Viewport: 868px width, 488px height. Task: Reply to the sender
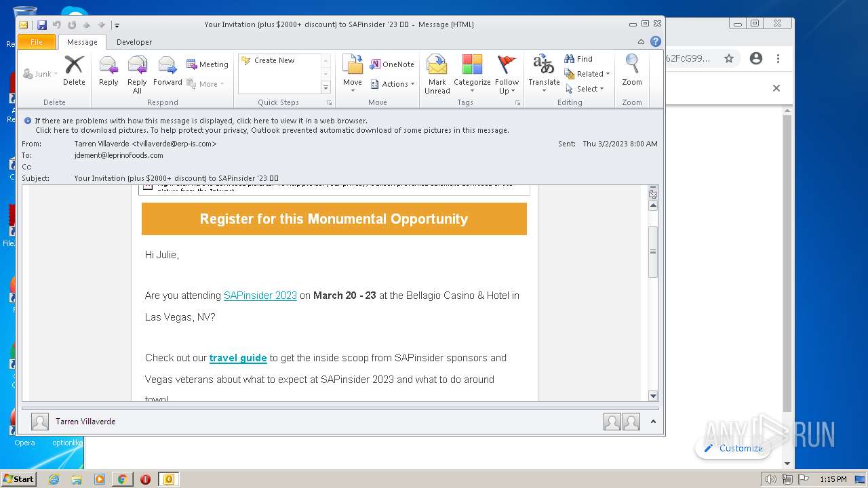click(x=108, y=70)
